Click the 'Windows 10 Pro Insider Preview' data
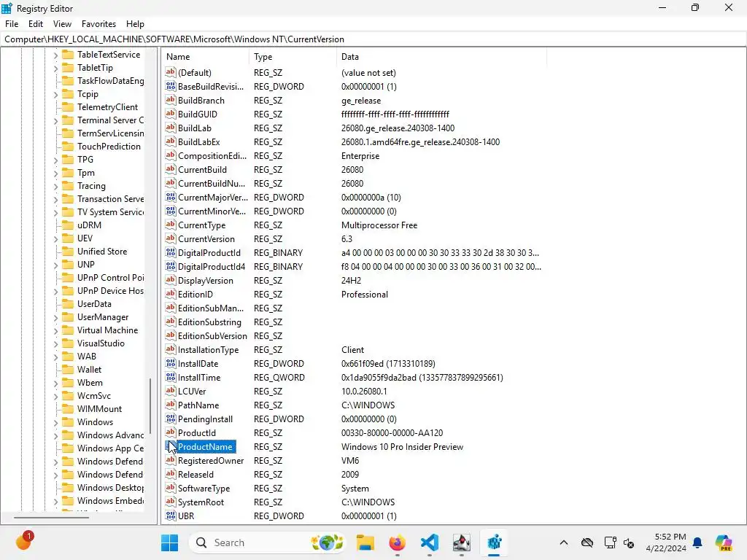This screenshot has height=560, width=747. 402,447
